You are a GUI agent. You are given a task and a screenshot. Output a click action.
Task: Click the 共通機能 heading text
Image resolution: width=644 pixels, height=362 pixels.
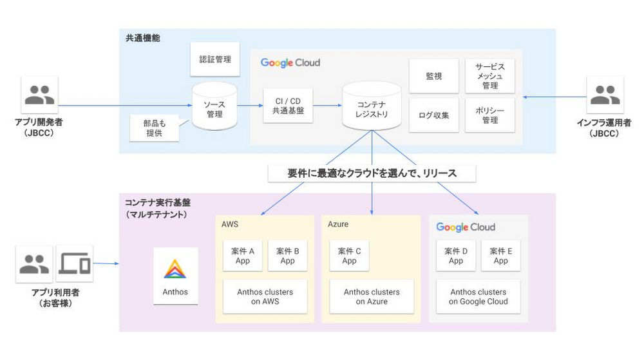pyautogui.click(x=142, y=38)
